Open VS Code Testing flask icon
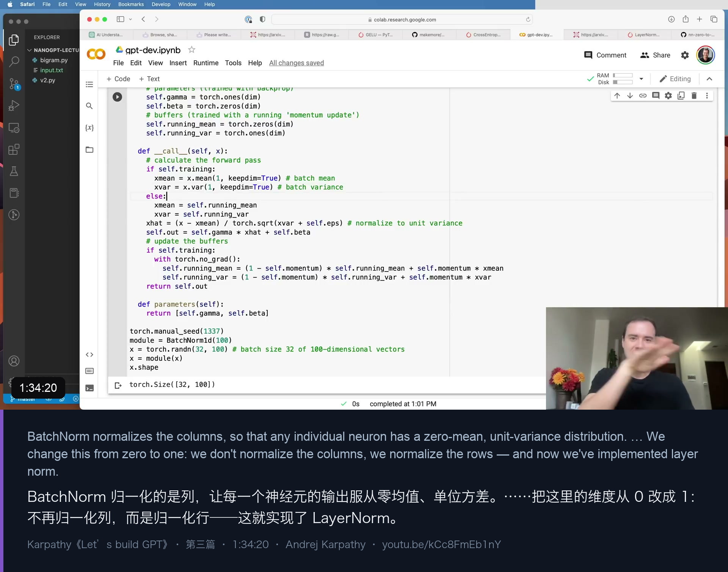The height and width of the screenshot is (572, 728). pos(14,171)
